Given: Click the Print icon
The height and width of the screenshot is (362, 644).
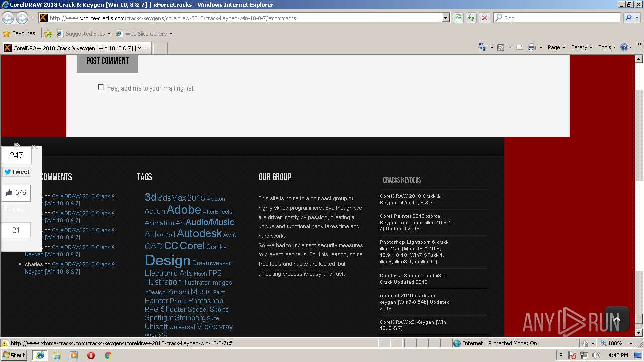Looking at the screenshot, I should click(532, 47).
